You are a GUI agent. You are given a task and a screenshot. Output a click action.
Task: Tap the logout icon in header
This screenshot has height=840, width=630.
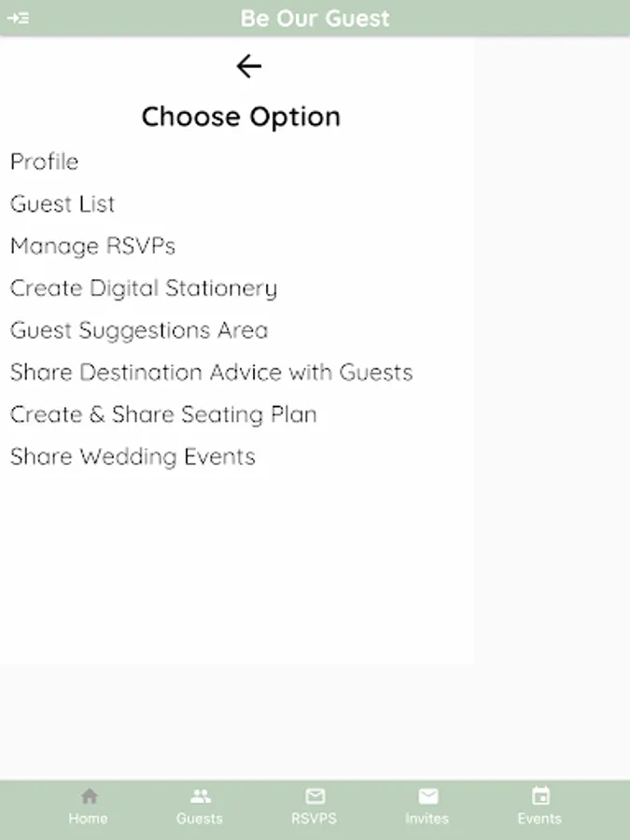tap(18, 18)
